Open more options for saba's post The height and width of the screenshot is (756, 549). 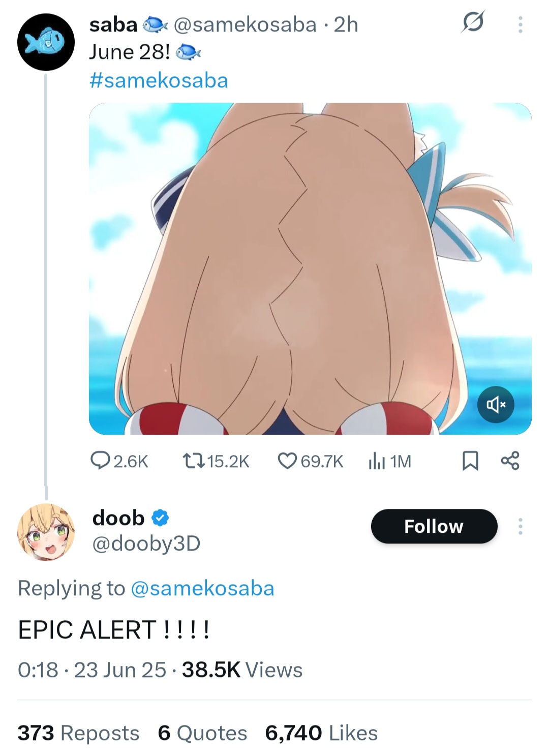[x=520, y=24]
